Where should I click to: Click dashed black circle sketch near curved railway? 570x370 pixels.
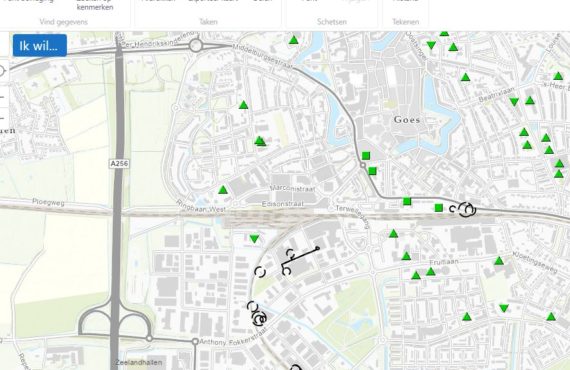tap(260, 272)
